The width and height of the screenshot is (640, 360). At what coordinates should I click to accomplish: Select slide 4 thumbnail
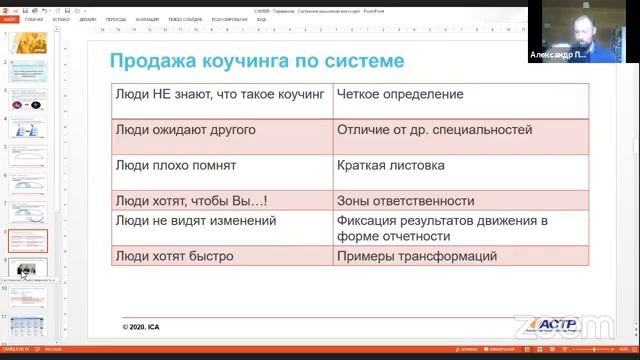(x=28, y=127)
